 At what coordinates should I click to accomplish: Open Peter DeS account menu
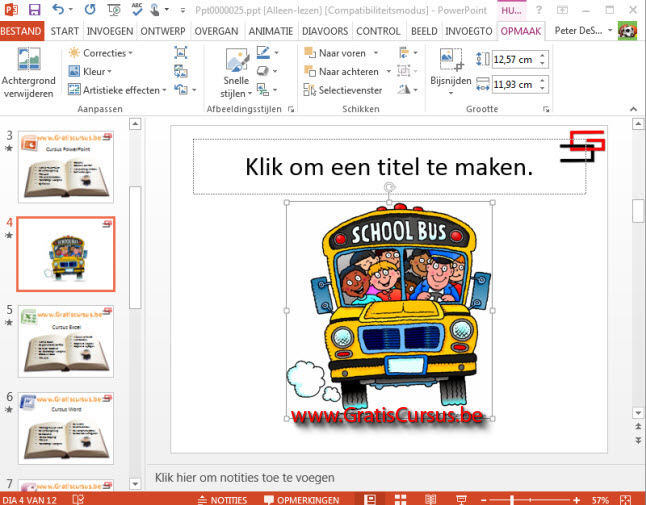pos(583,30)
